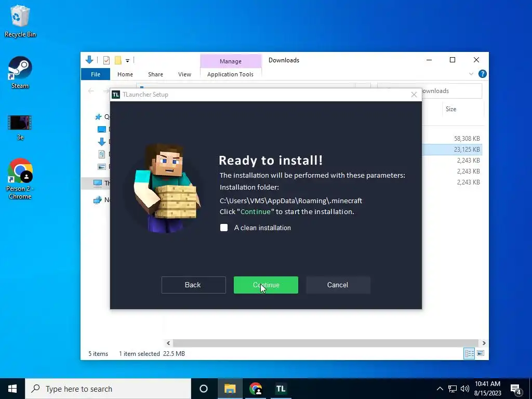Viewport: 532px width, 399px height.
Task: Select Pictures icon in navigation pane
Action: coord(102,167)
